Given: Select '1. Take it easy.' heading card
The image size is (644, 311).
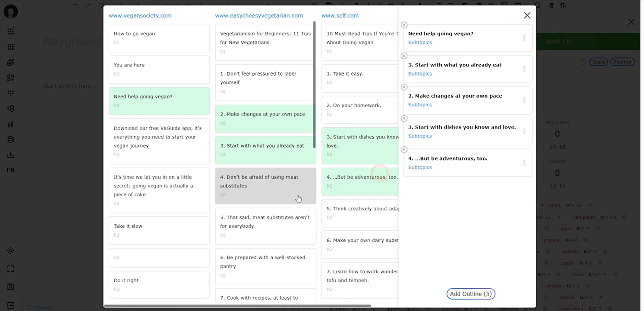Looking at the screenshot, I should [x=360, y=78].
